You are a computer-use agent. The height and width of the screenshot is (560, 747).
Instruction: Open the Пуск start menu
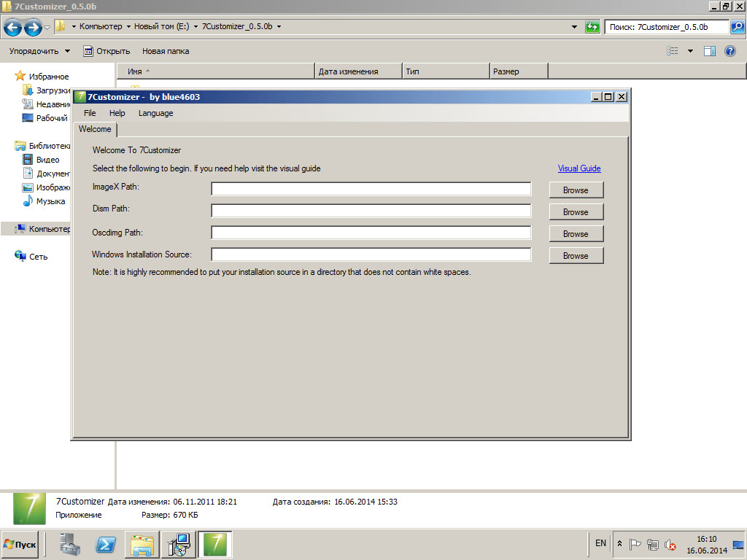coord(20,544)
